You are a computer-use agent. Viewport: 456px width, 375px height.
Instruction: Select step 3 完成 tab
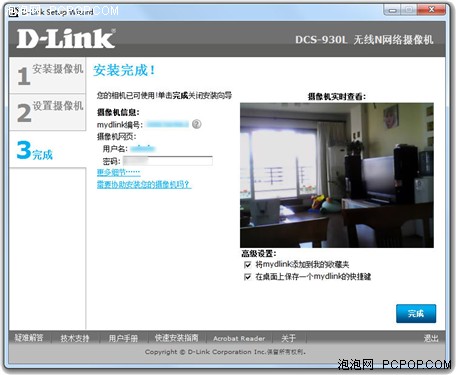47,149
